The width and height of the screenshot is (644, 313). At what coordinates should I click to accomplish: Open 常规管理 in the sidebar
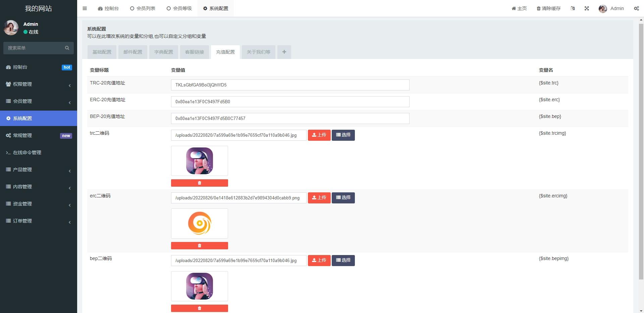[39, 135]
